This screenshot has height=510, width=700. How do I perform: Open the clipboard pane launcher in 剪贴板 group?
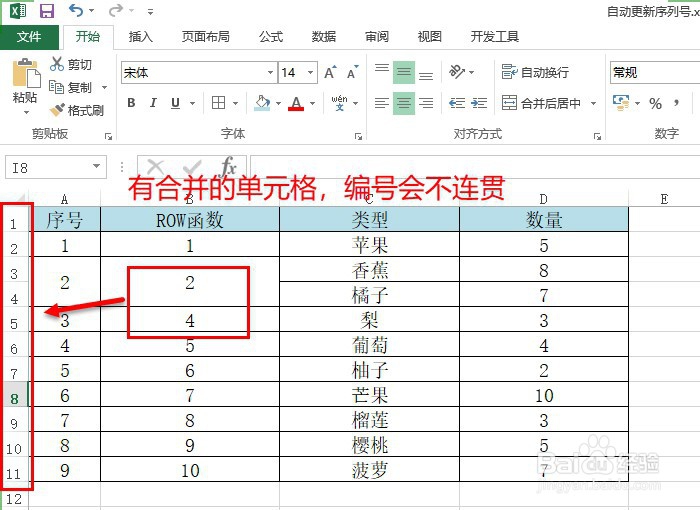click(x=108, y=136)
